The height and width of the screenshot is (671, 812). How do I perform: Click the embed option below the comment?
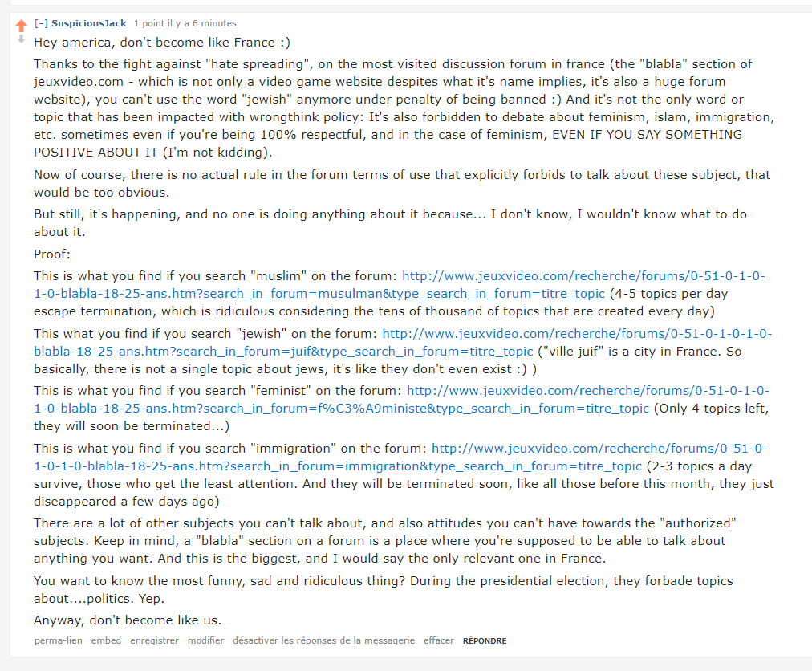(x=106, y=640)
